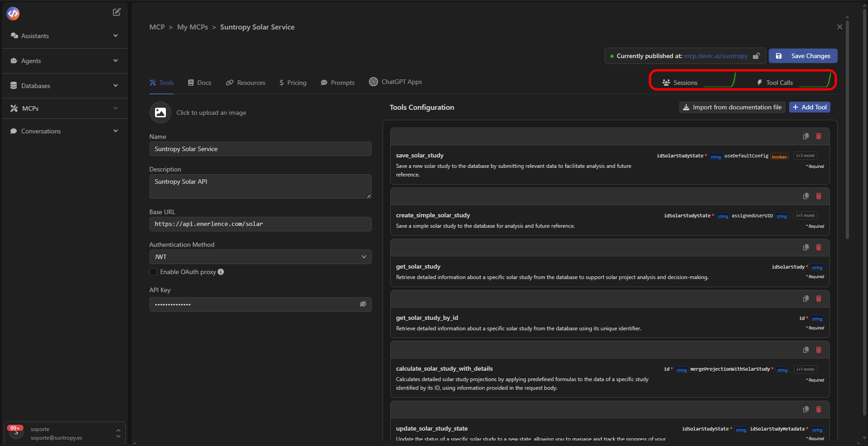The width and height of the screenshot is (868, 446).
Task: Click the Base URL input field
Action: click(260, 224)
